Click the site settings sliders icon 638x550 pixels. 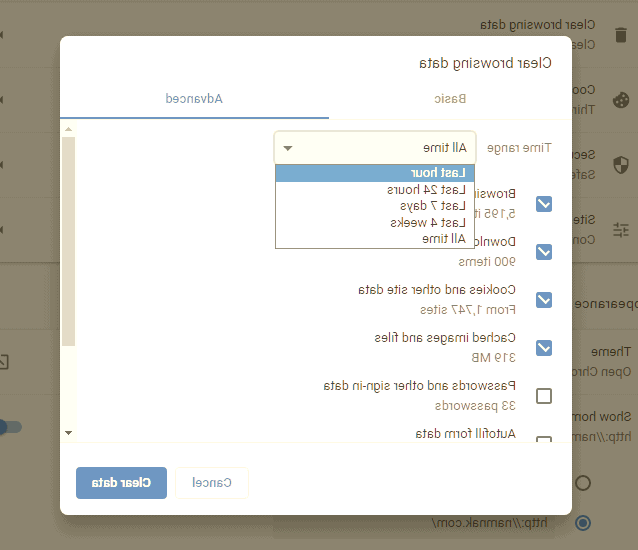point(621,229)
